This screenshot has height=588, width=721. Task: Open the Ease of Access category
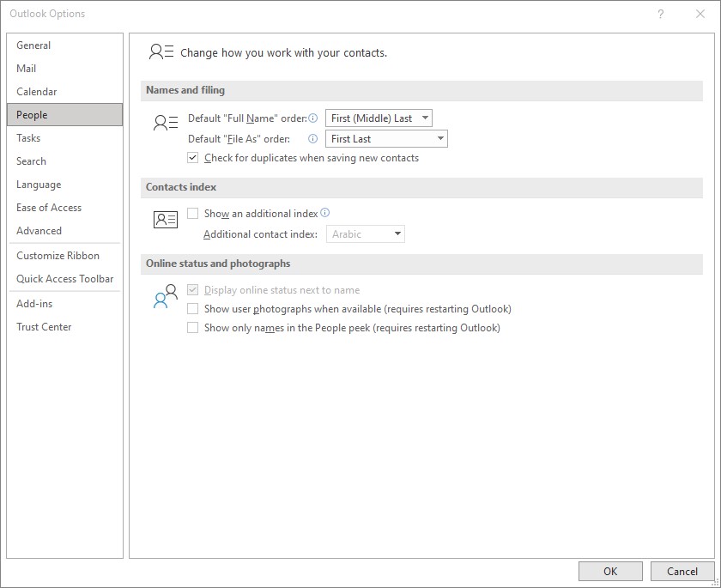65,208
